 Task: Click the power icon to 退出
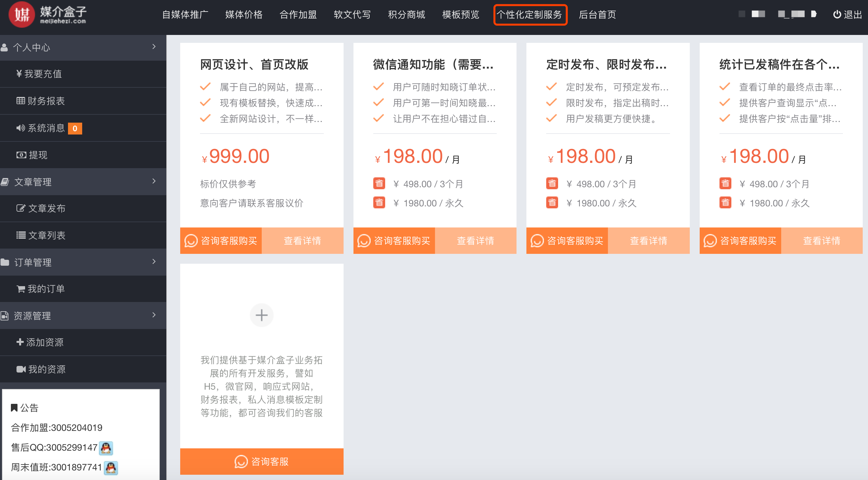coord(837,15)
